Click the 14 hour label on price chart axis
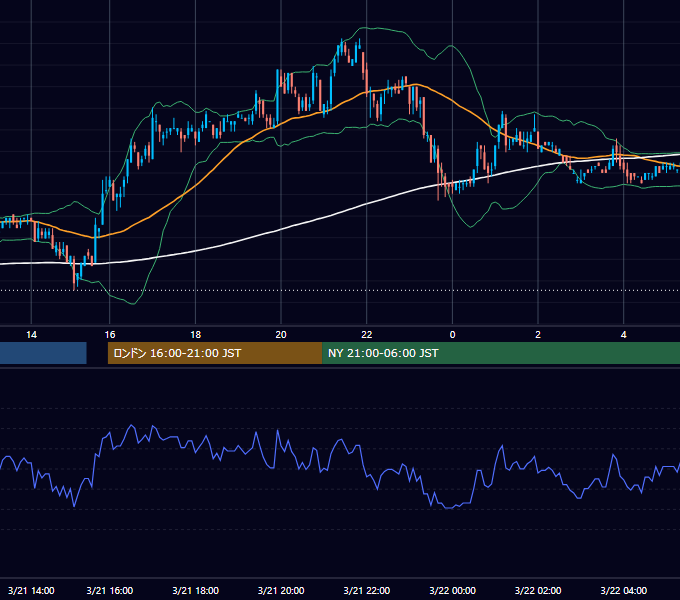The height and width of the screenshot is (600, 680). pyautogui.click(x=31, y=335)
